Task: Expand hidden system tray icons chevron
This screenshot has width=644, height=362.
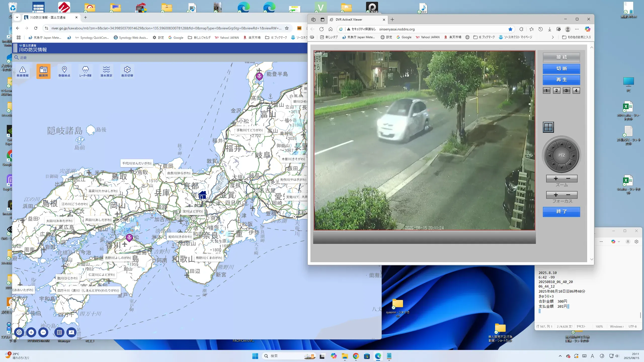Action: point(560,356)
